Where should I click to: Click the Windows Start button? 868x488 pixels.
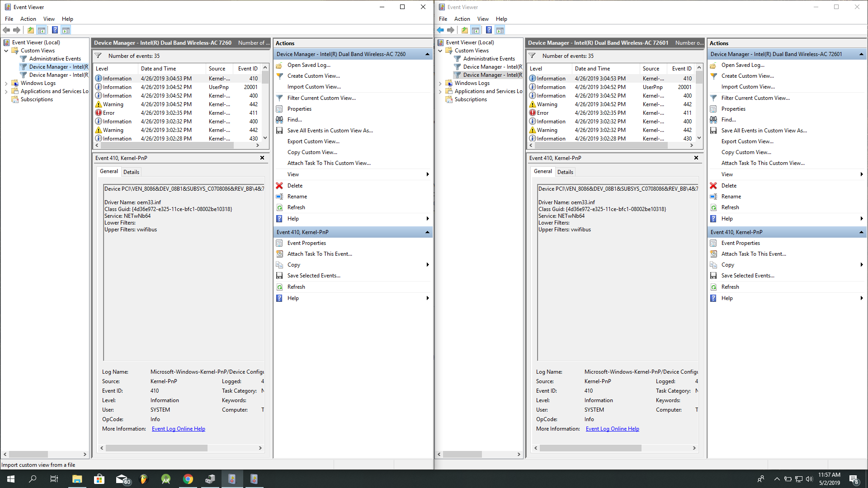point(11,479)
